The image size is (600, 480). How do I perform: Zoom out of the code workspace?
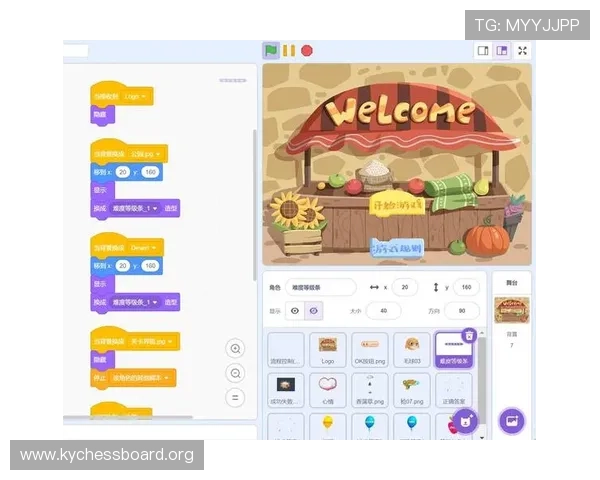tap(235, 373)
